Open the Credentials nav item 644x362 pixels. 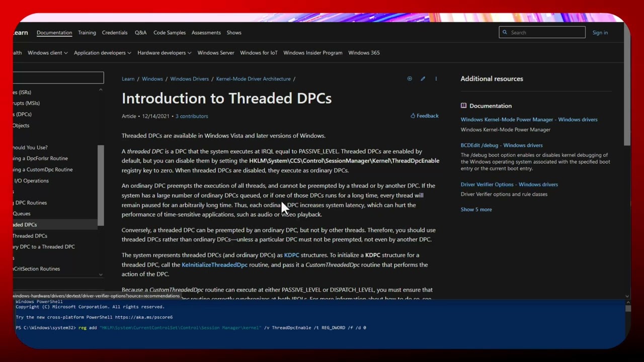[x=115, y=33]
